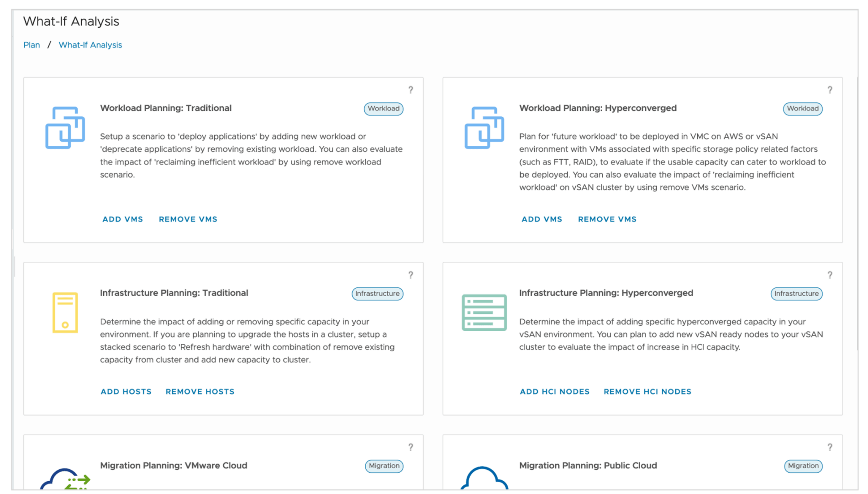Image resolution: width=868 pixels, height=494 pixels.
Task: Open help for Migration Planning: Public Cloud card
Action: point(830,447)
